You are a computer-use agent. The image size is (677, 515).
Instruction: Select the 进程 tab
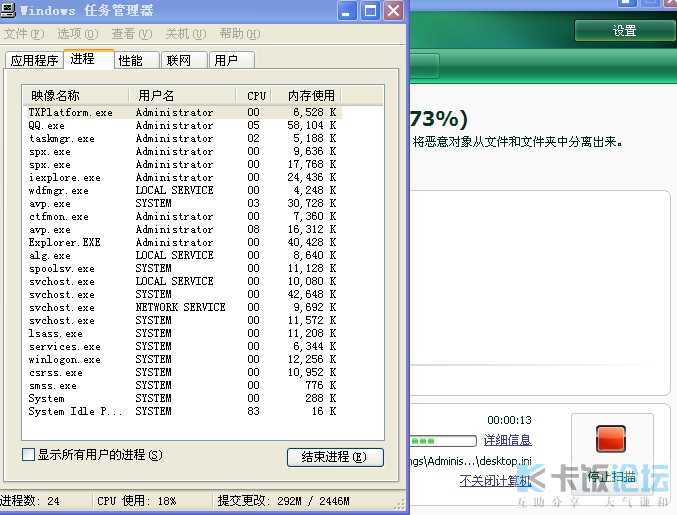pyautogui.click(x=89, y=59)
